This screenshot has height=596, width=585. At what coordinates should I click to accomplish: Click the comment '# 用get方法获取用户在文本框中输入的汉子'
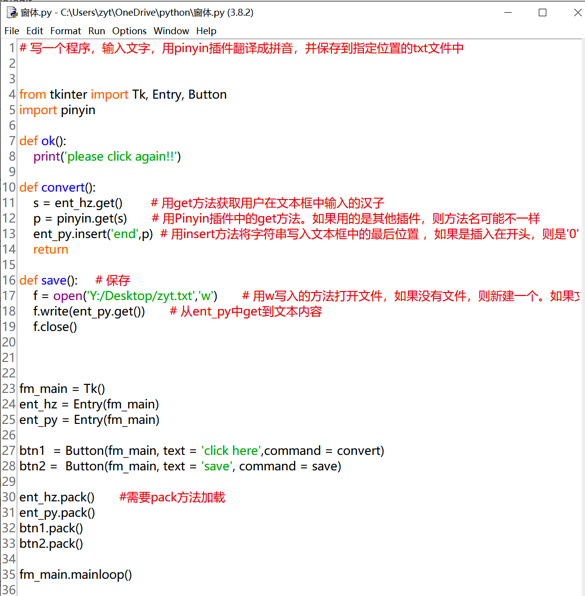[x=267, y=203]
